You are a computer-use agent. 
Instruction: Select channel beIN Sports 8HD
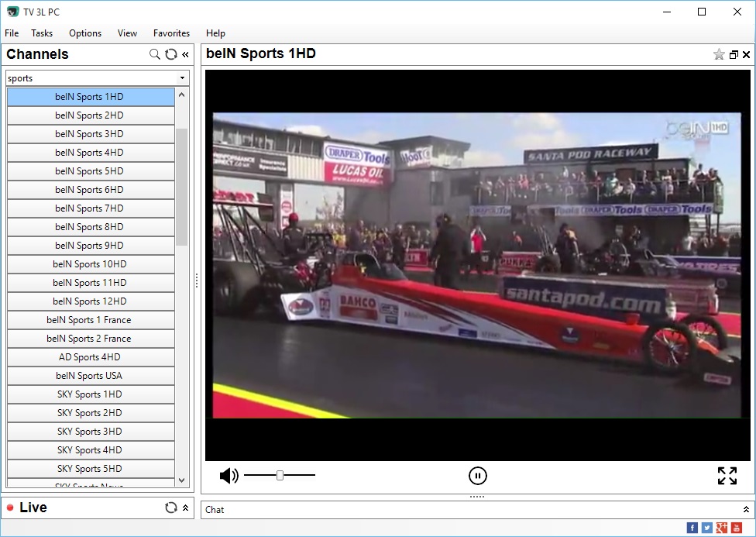point(91,227)
